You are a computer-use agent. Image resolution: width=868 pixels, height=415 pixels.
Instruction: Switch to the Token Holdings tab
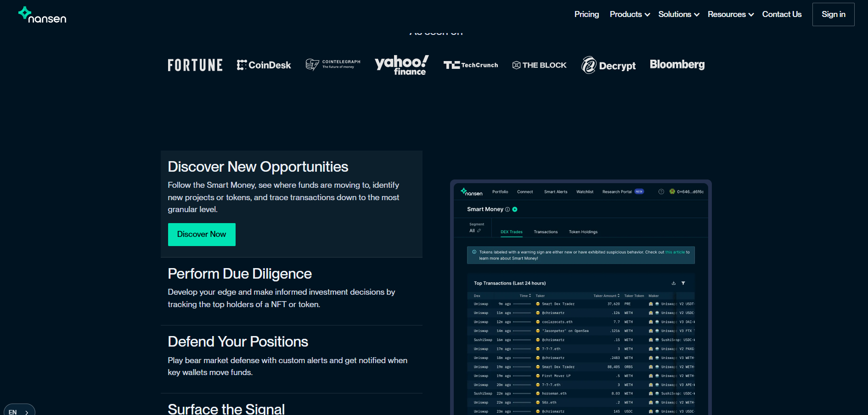[x=583, y=232]
